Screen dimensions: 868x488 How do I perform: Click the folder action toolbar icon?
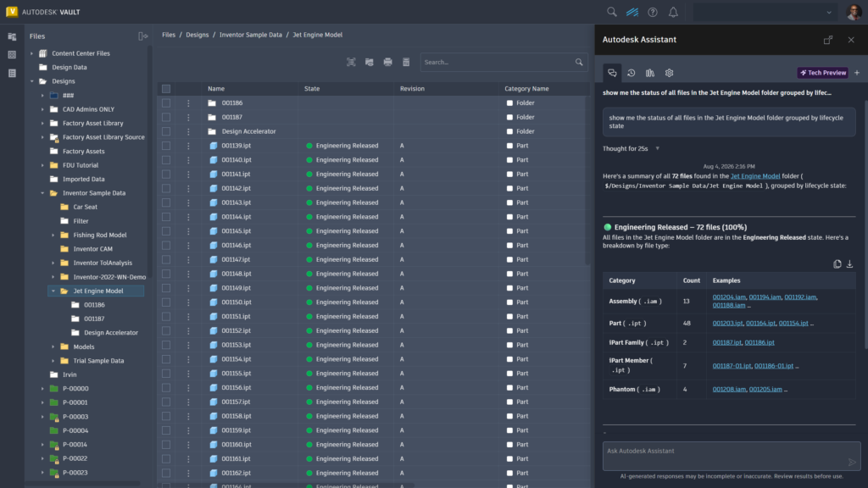pos(370,62)
